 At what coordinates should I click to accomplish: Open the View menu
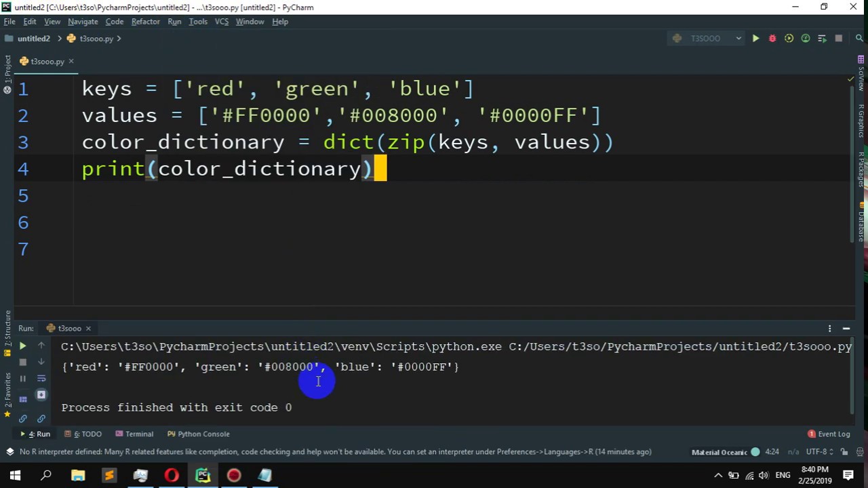click(52, 22)
